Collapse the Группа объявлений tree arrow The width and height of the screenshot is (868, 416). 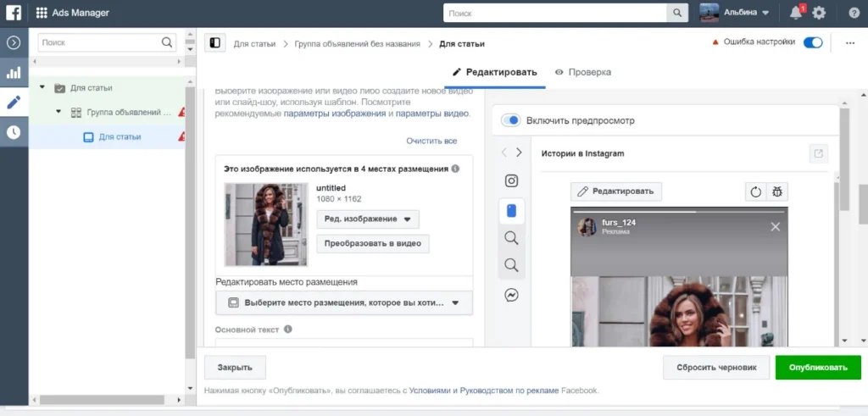(58, 113)
